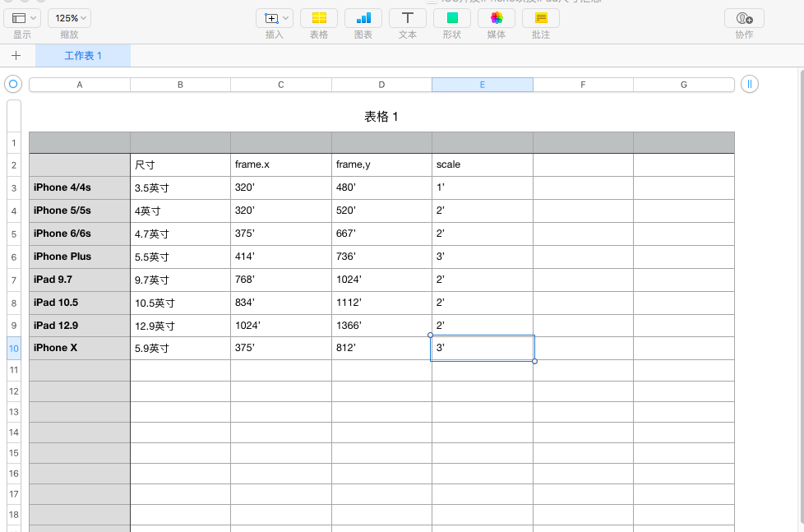
Task: Select the frame,y header cell
Action: click(x=381, y=165)
